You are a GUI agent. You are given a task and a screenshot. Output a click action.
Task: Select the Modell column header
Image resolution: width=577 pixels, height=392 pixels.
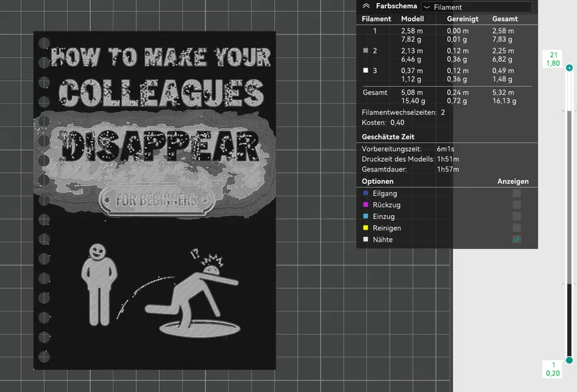pos(412,19)
